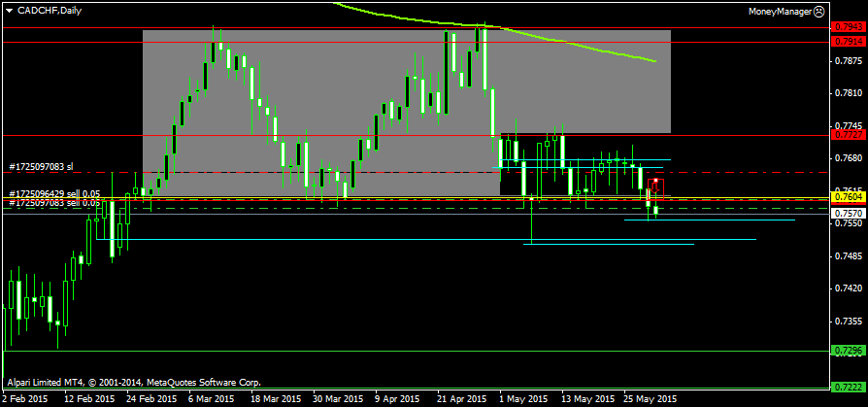Click the '25 May 2015' date on time axis
This screenshot has height=407, width=868.
click(x=650, y=398)
